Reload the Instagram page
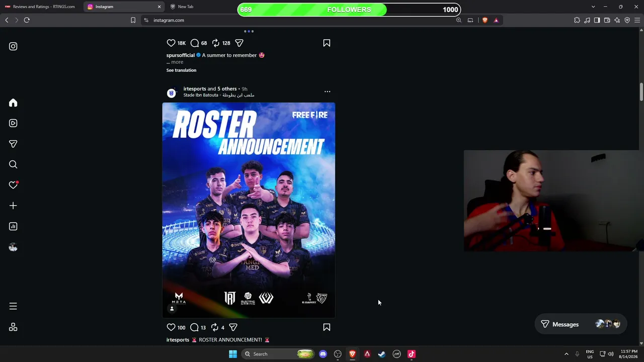The image size is (644, 362). (x=27, y=20)
